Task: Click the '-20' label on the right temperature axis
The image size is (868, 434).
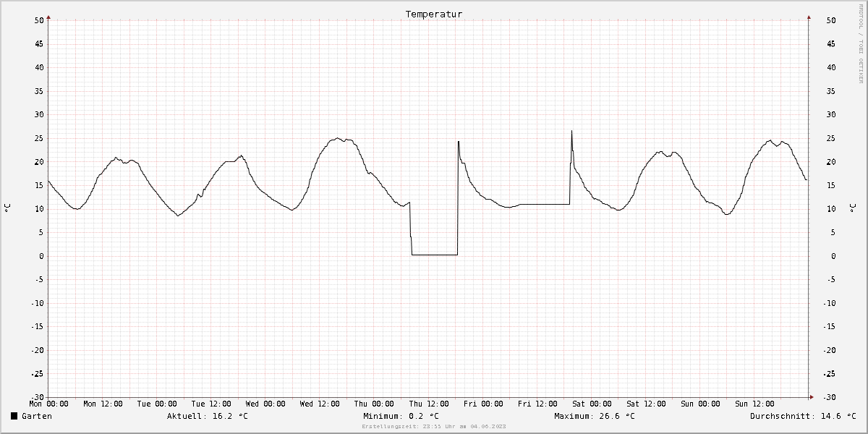Action: (831, 350)
